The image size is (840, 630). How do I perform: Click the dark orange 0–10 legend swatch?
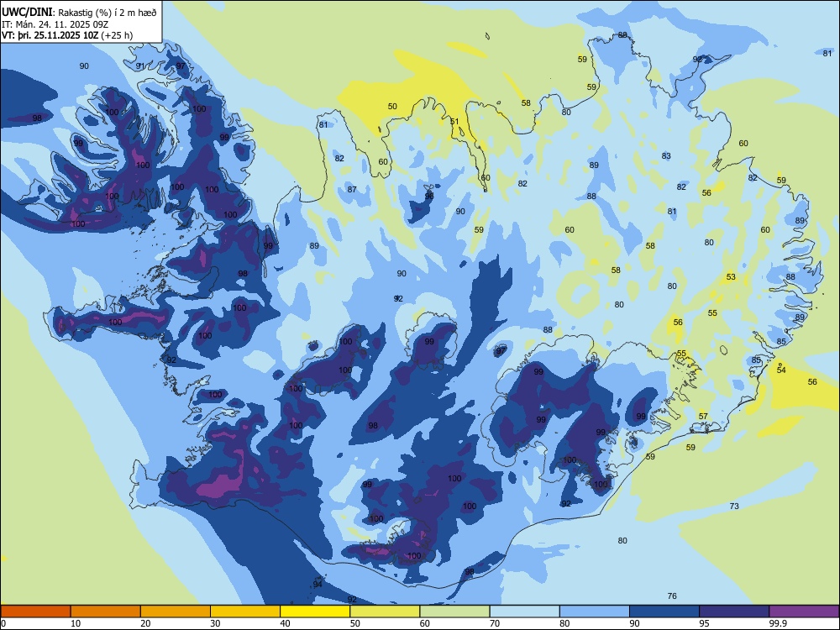35,612
